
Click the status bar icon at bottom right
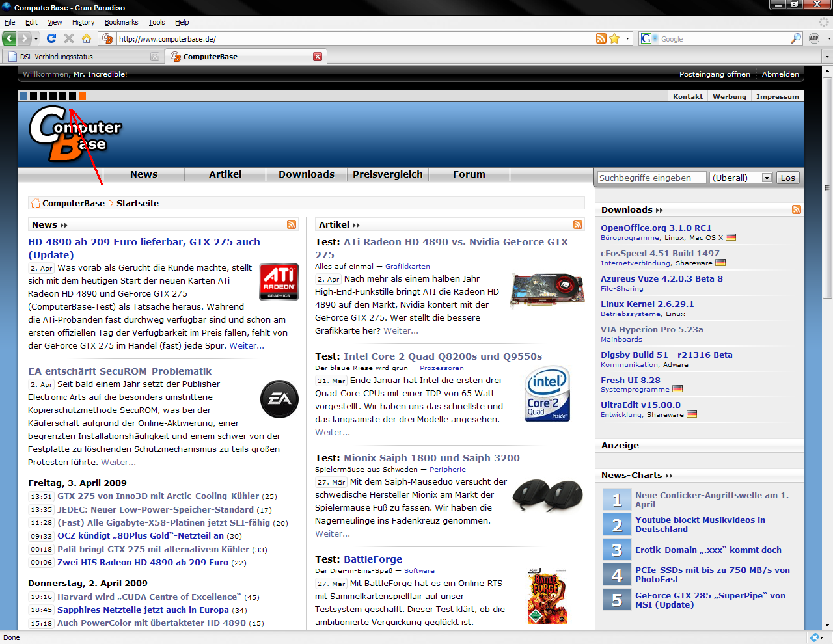tap(815, 637)
